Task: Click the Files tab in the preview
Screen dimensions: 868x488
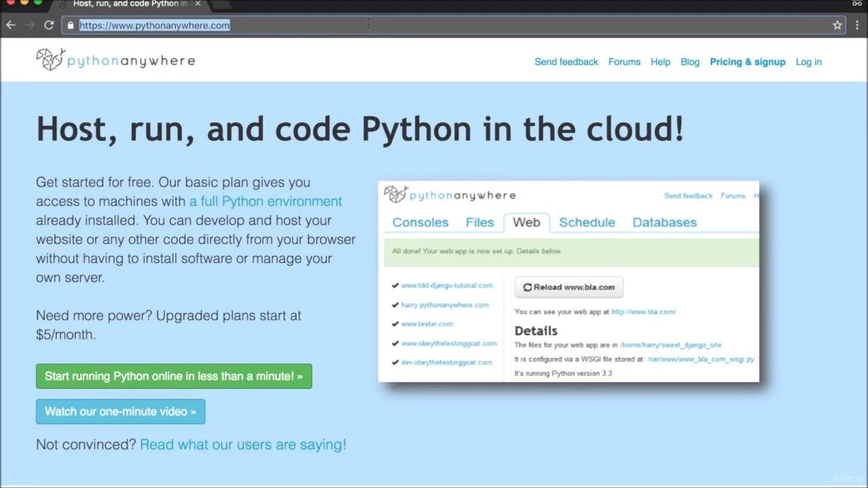Action: pos(479,222)
